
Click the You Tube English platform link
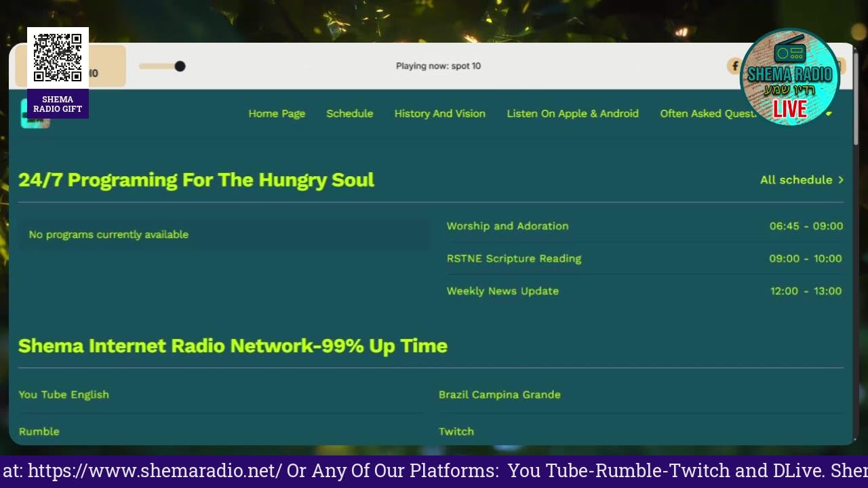(x=63, y=394)
